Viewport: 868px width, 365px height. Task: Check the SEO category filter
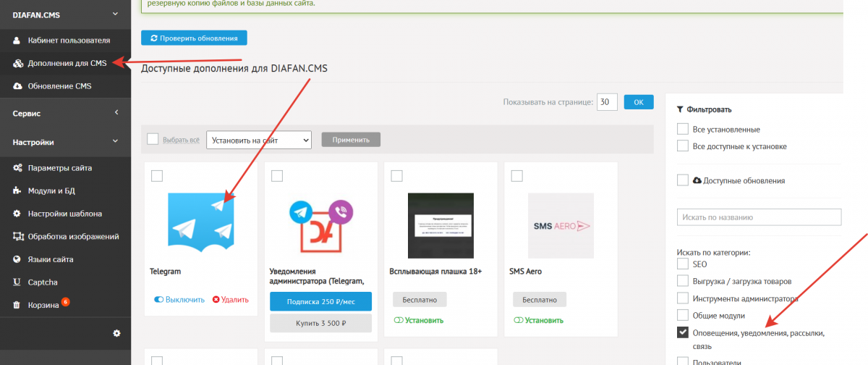click(682, 265)
